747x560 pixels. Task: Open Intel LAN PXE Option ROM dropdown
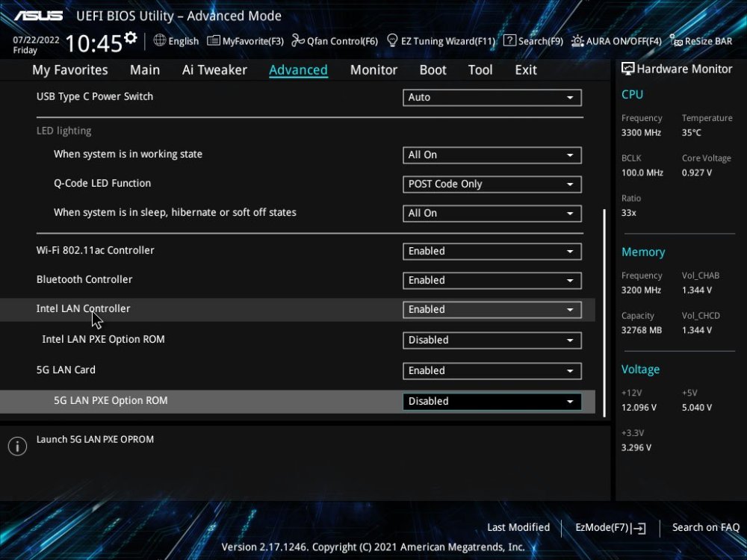click(x=492, y=340)
